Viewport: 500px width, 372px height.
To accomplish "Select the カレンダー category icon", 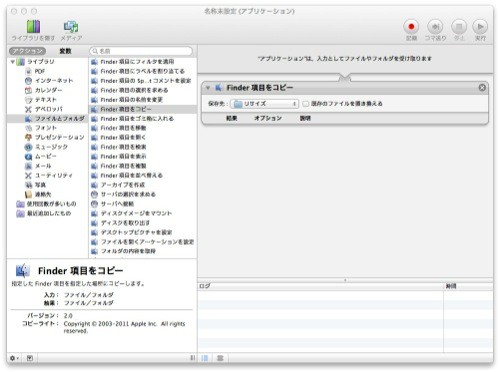I will click(29, 90).
